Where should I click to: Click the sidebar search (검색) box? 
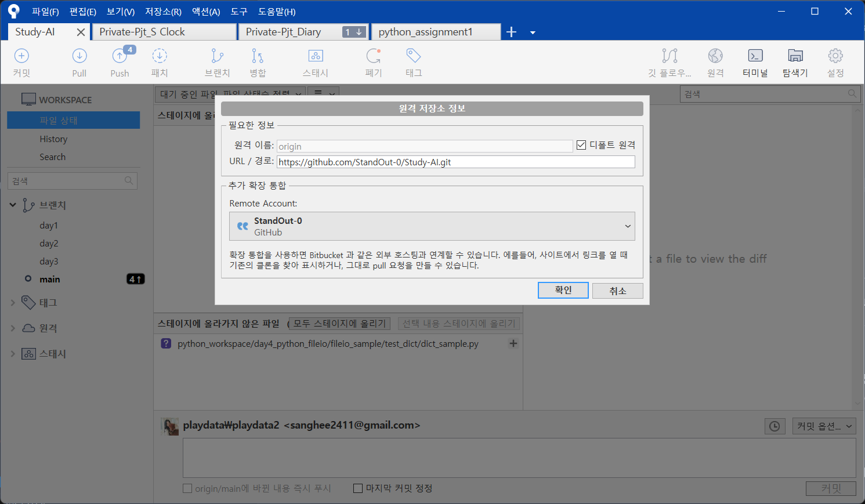[x=73, y=181]
